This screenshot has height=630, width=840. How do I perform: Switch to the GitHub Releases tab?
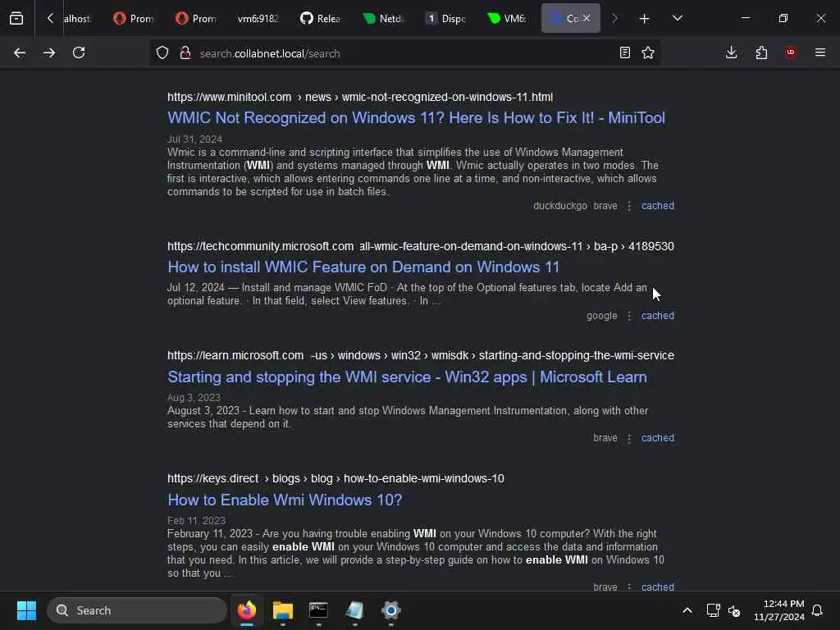pos(321,18)
